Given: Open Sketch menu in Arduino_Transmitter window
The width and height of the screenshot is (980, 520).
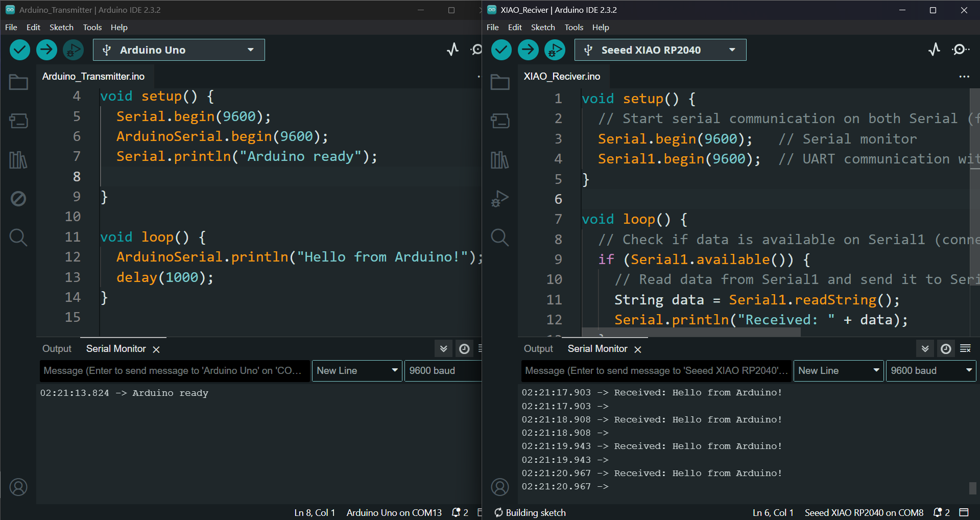Looking at the screenshot, I should point(61,28).
